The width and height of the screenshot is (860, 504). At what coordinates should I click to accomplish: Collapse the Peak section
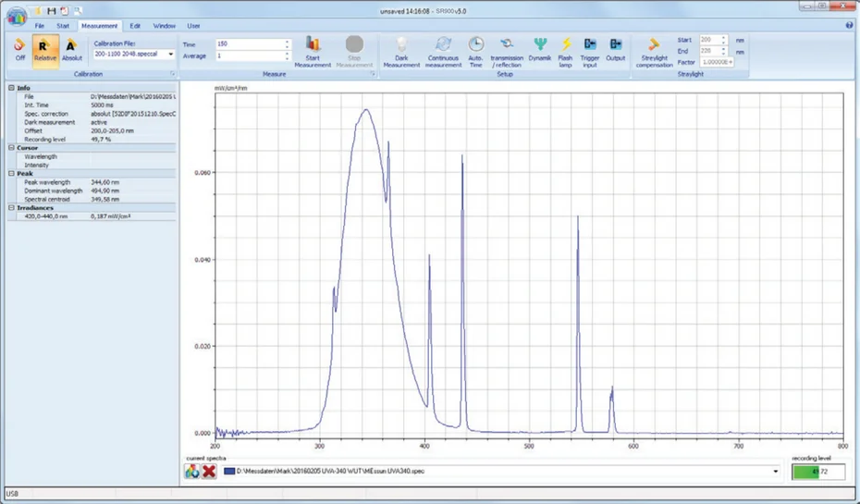click(11, 173)
